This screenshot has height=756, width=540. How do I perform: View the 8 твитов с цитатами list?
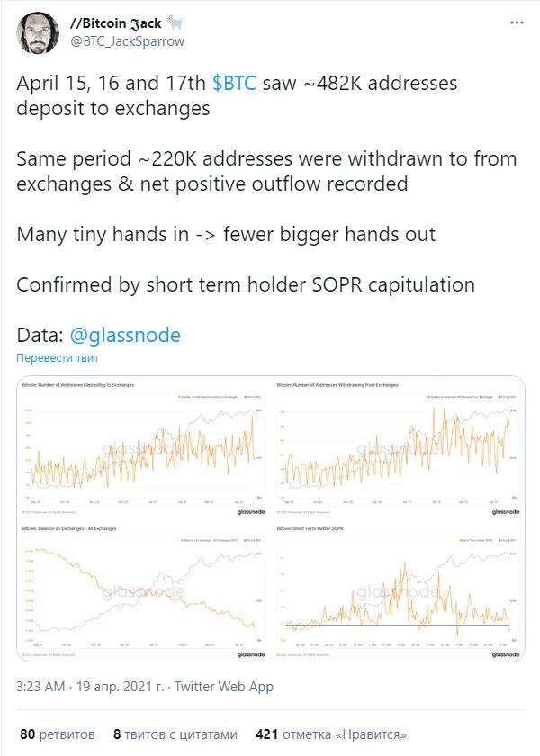175,734
